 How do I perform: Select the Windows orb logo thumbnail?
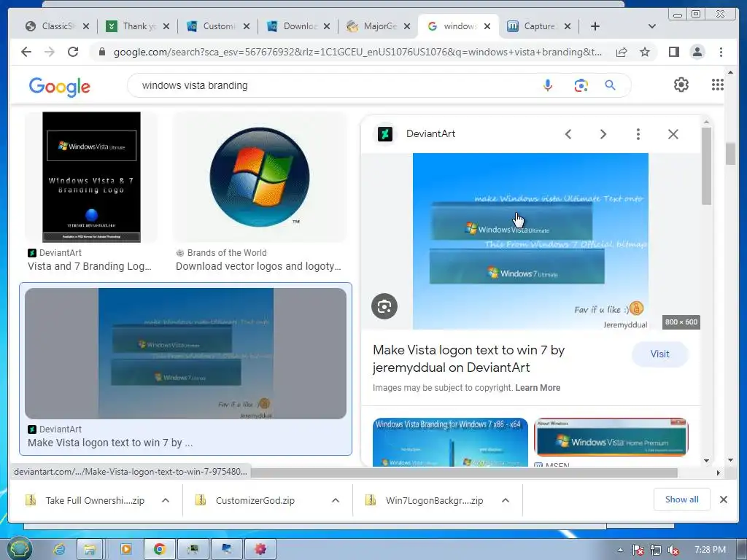click(x=260, y=177)
